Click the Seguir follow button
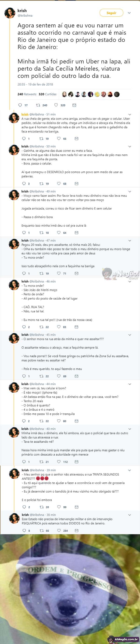Screen dimensions: 140x644 click(x=111, y=13)
